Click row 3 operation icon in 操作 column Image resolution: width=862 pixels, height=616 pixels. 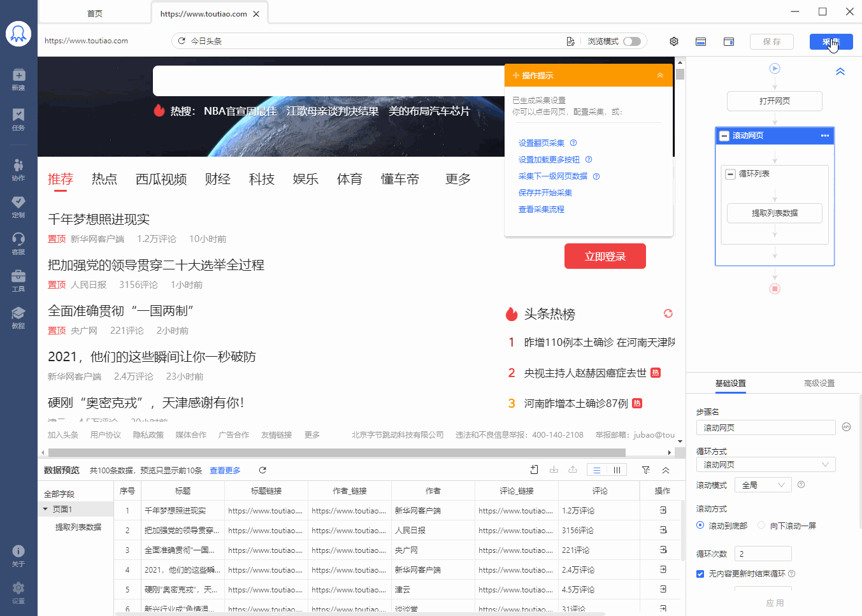[663, 550]
